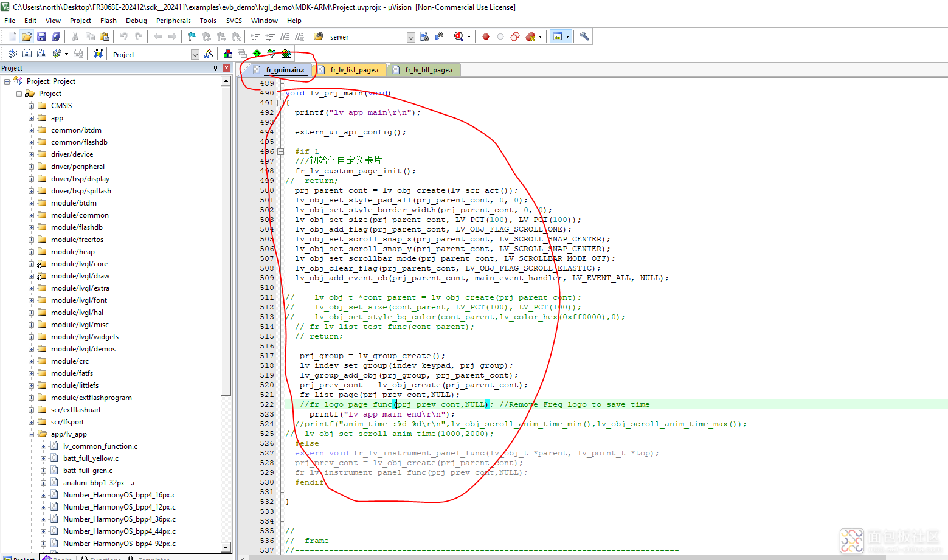
Task: Create a new file from the toolbar
Action: click(x=12, y=36)
